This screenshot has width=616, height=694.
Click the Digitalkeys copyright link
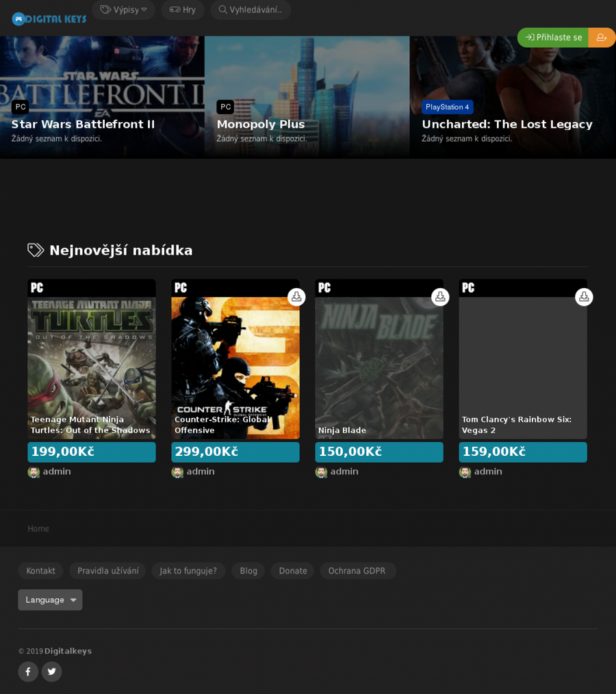[68, 651]
